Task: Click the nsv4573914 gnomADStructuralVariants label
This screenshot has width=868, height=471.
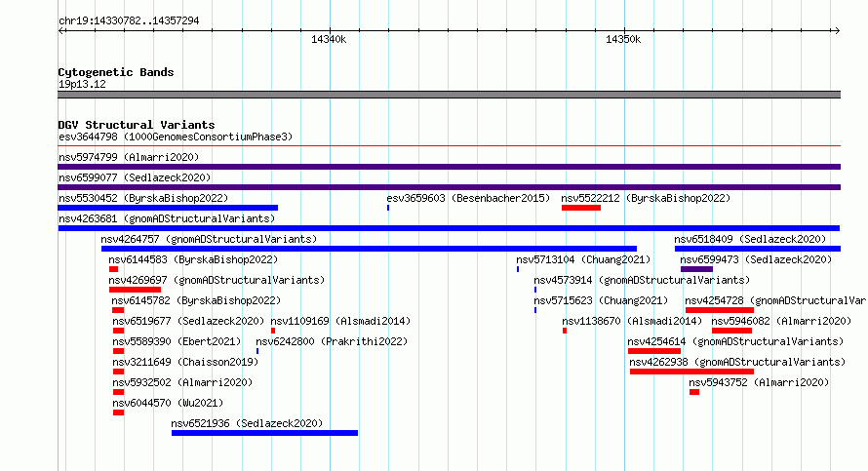Action: pos(642,280)
